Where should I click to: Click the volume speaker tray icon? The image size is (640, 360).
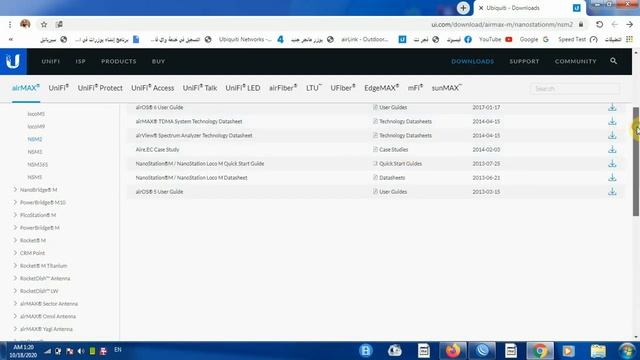(81, 351)
